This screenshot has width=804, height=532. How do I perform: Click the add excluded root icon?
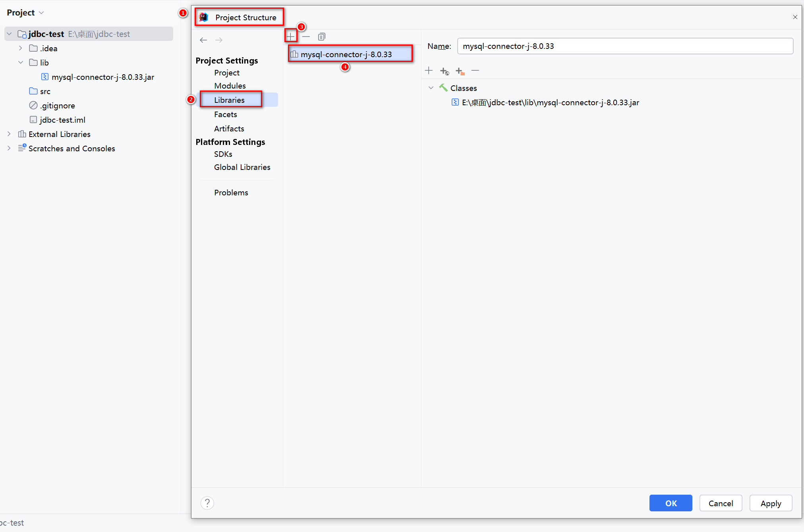point(460,71)
